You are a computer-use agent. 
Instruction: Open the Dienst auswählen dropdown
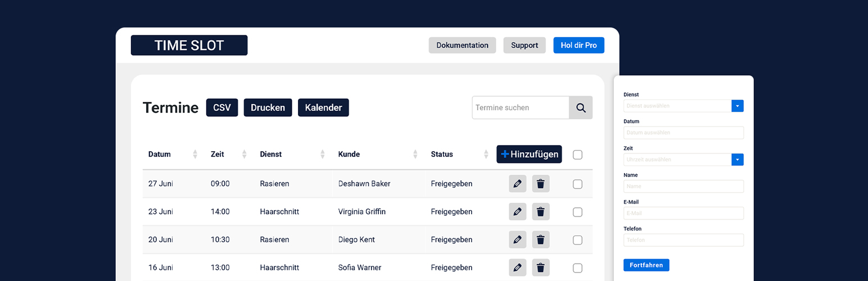738,106
